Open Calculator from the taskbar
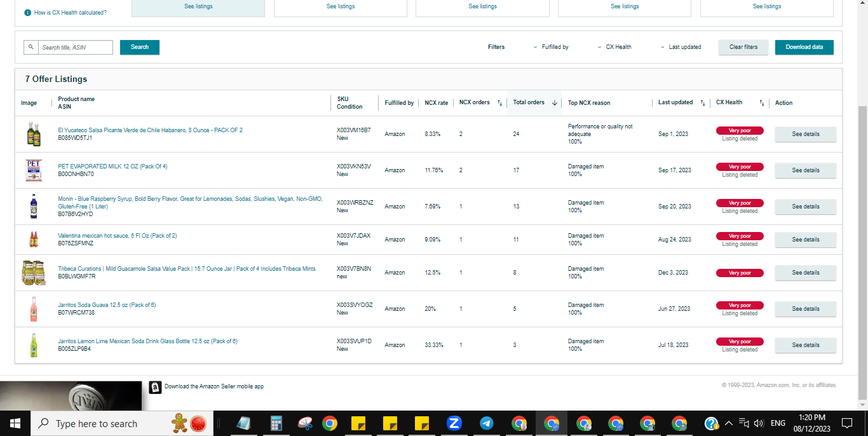 coord(276,423)
